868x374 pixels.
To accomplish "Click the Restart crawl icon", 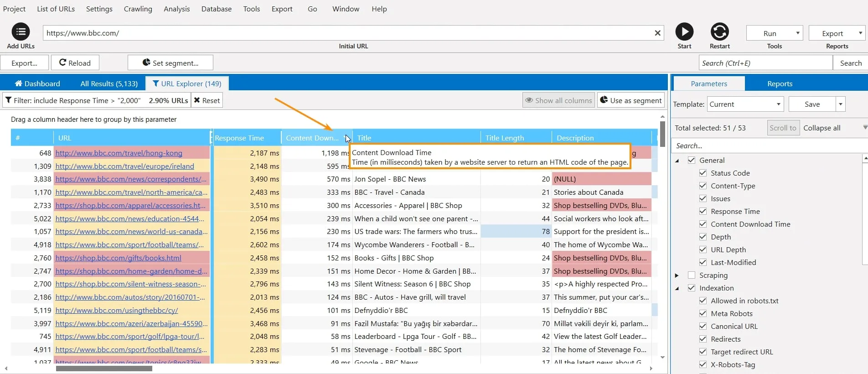I will point(719,32).
